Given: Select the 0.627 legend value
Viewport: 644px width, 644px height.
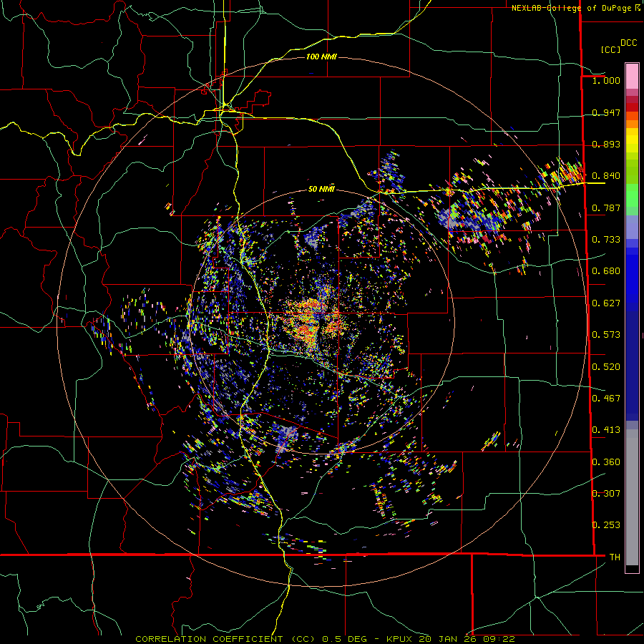Looking at the screenshot, I should pos(606,303).
